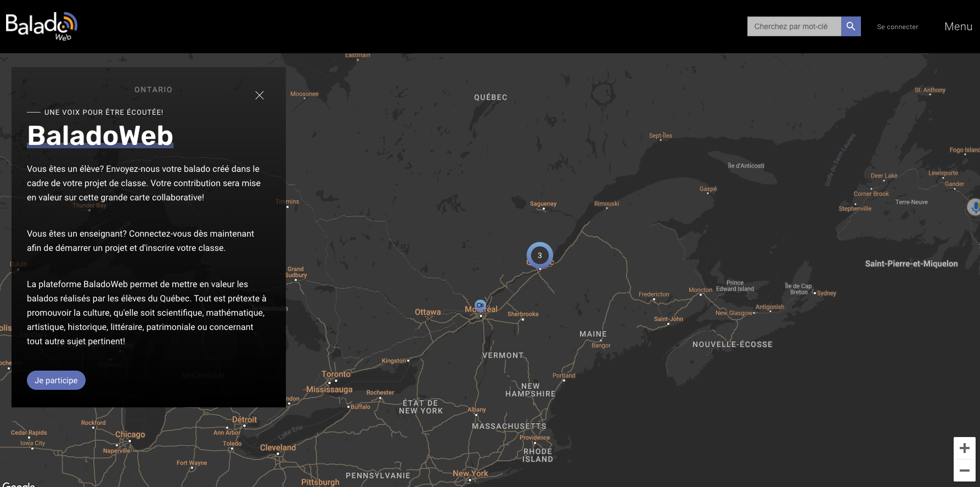
Task: Click the Île d'Anticosti label
Action: [746, 166]
